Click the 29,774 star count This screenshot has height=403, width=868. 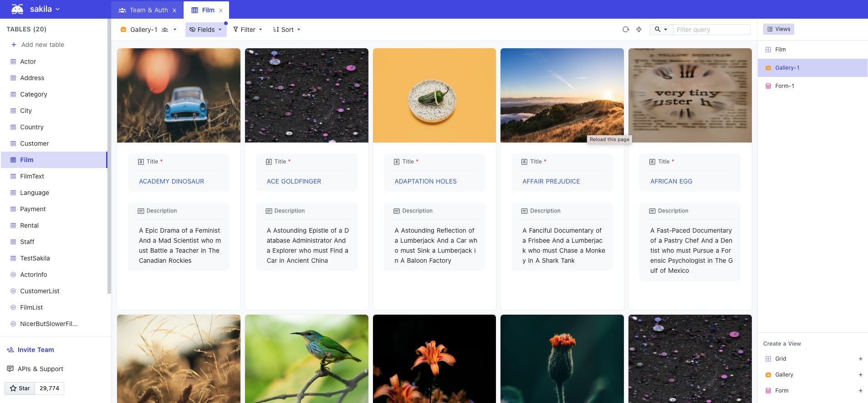49,388
